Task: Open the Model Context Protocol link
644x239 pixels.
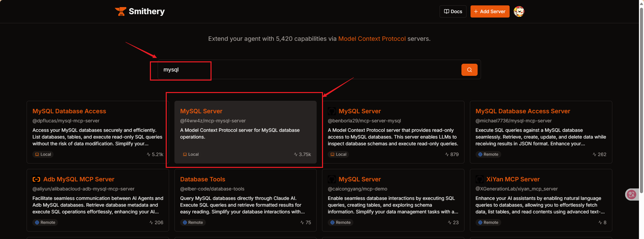Action: click(x=372, y=39)
